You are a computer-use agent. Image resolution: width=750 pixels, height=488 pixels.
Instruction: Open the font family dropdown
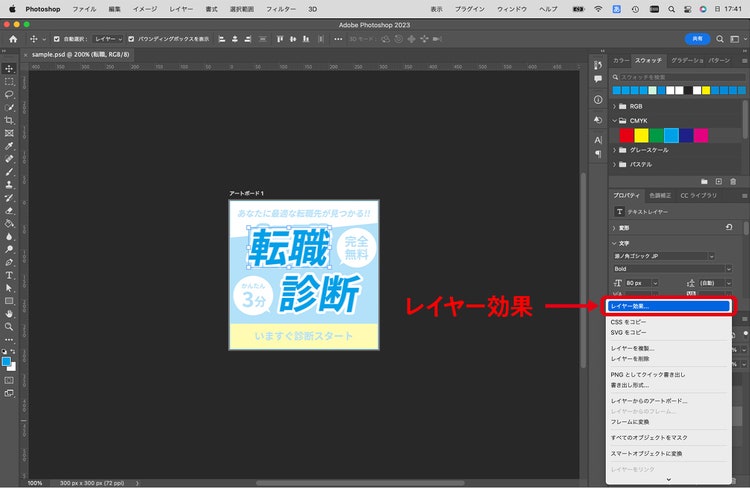(x=712, y=256)
